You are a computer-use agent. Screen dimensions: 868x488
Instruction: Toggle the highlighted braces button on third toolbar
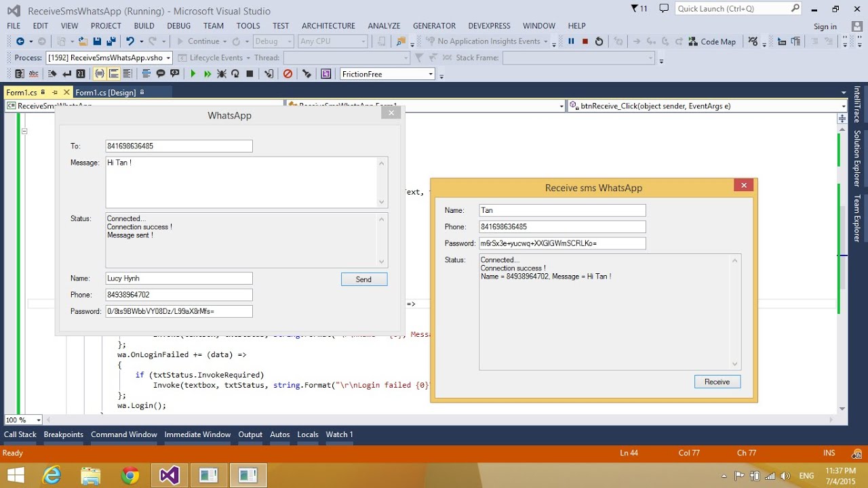click(x=100, y=74)
